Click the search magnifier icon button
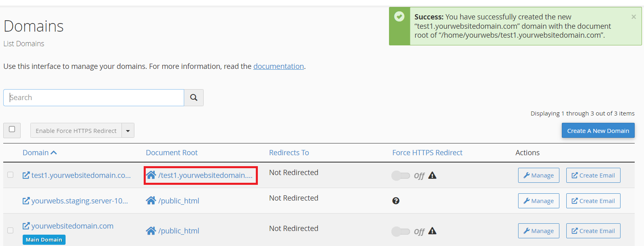The width and height of the screenshot is (644, 246). click(x=193, y=98)
